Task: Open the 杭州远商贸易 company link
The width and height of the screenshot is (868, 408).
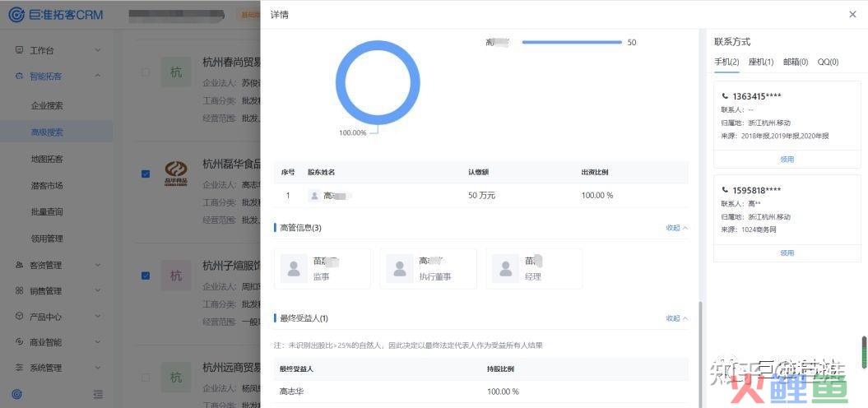Action: pyautogui.click(x=231, y=367)
